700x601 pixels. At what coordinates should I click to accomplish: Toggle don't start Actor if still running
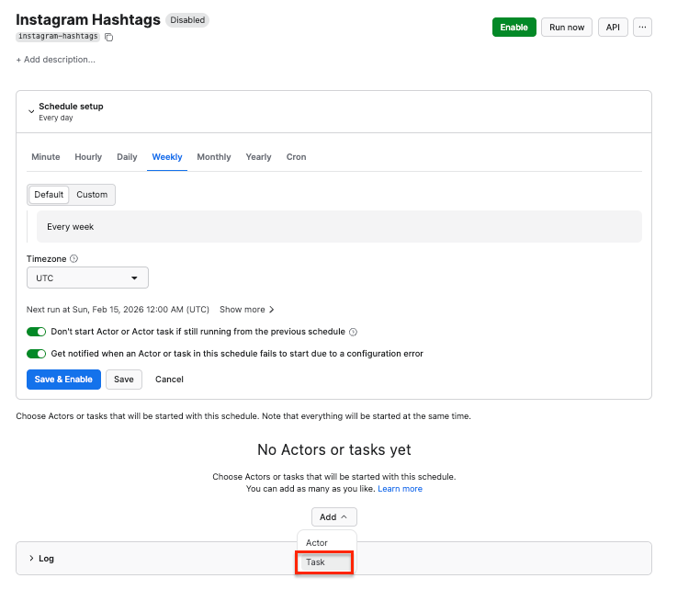click(x=36, y=332)
